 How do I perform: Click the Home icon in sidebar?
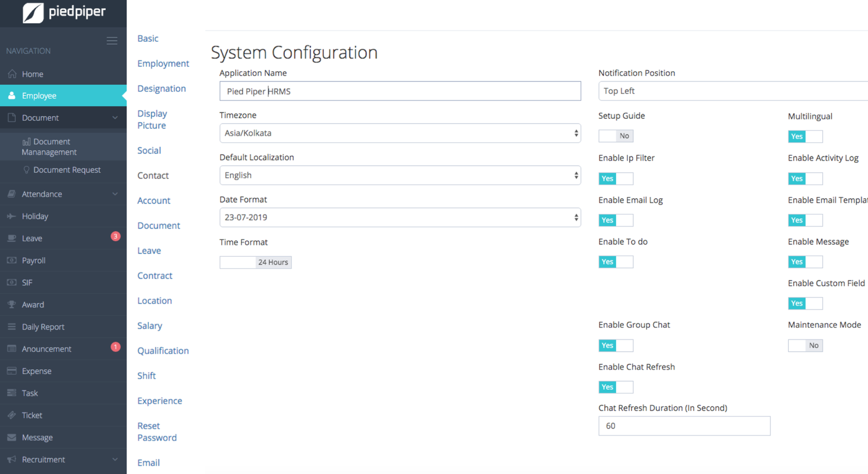point(11,74)
